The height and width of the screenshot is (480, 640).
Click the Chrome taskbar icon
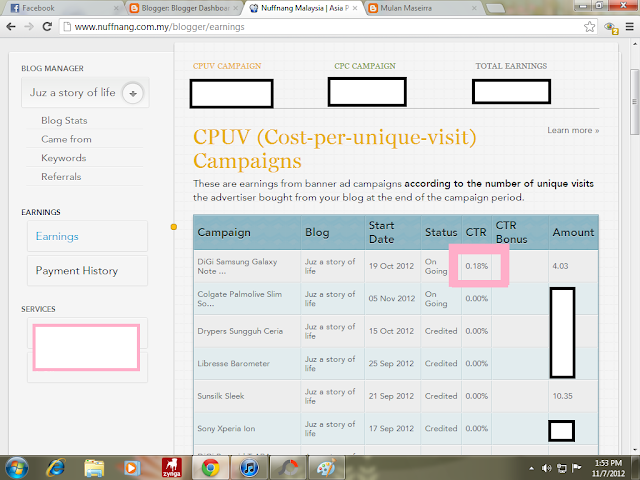click(x=210, y=468)
